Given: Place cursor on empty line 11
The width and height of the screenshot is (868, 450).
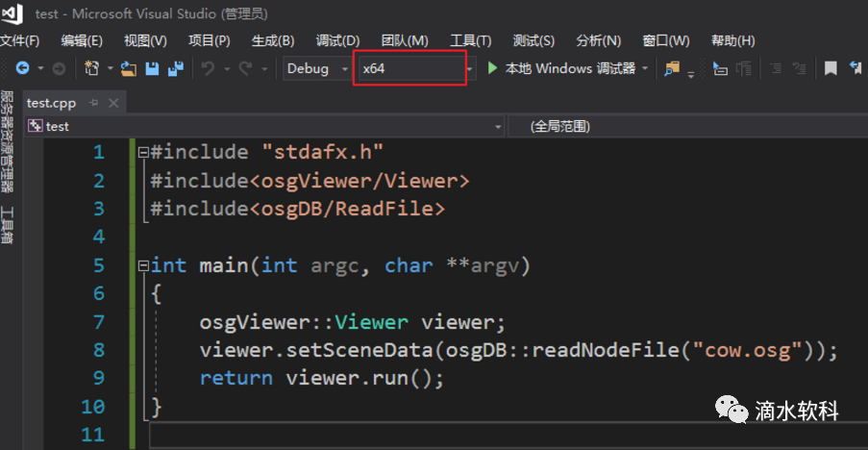Looking at the screenshot, I should [508, 435].
